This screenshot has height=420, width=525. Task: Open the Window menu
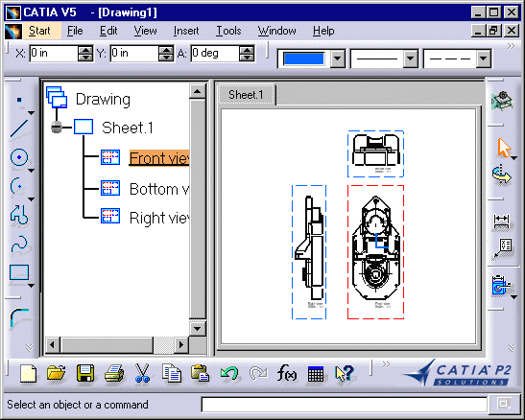tap(277, 31)
